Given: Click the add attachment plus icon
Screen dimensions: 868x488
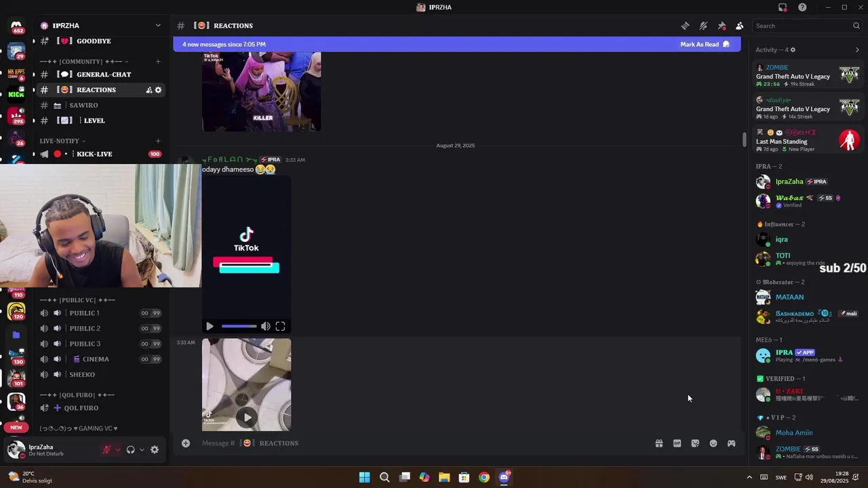Looking at the screenshot, I should tap(185, 443).
